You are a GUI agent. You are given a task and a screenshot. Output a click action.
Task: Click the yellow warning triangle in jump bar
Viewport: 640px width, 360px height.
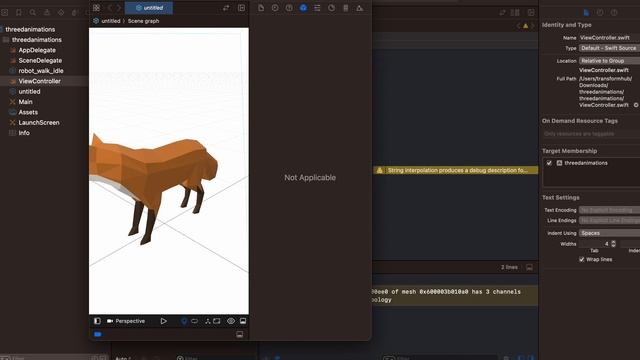526,26
